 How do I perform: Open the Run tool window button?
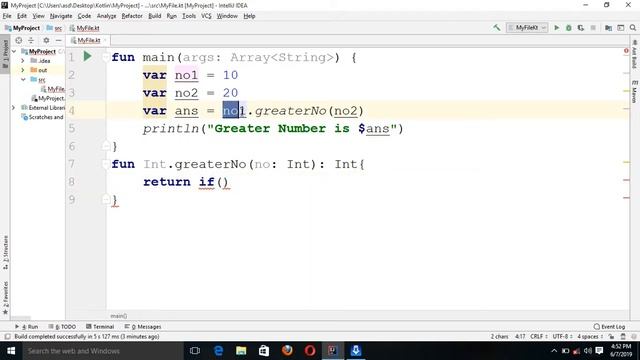coord(26,327)
